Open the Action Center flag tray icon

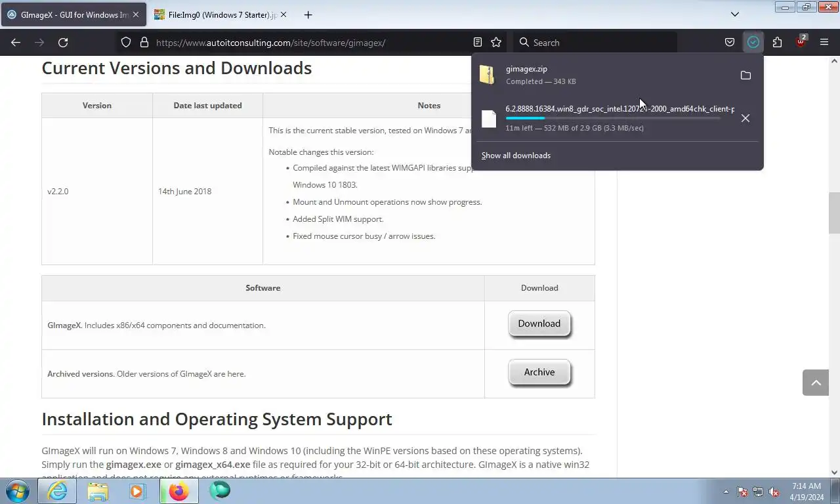point(742,492)
